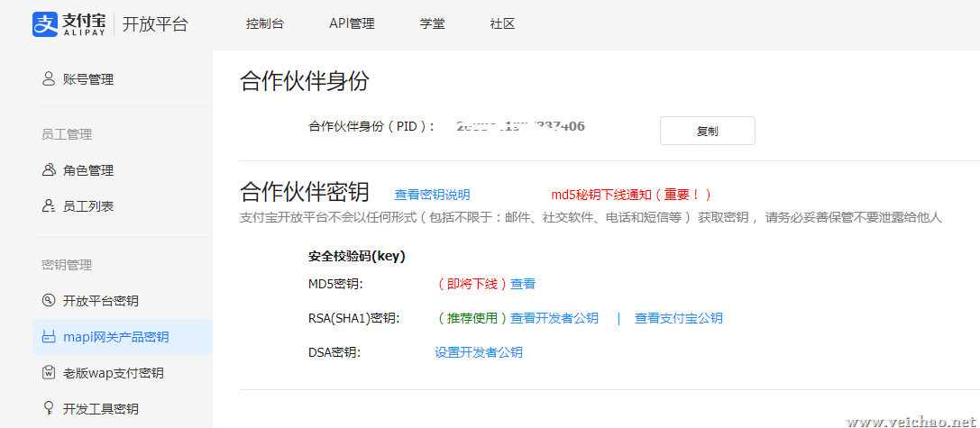Go to the 社区 menu item

click(x=502, y=24)
